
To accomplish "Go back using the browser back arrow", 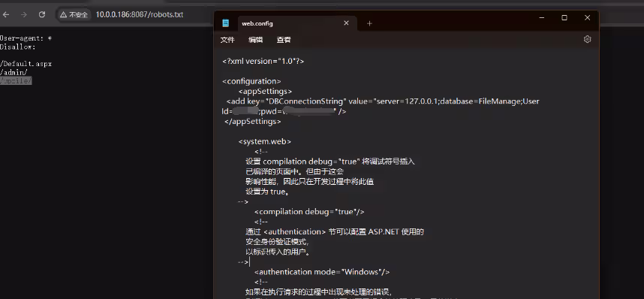I will point(6,14).
